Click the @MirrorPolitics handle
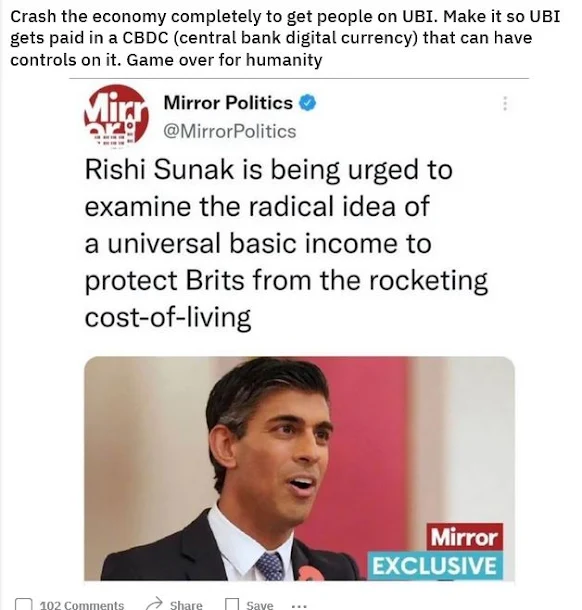582x610 pixels. pos(230,131)
